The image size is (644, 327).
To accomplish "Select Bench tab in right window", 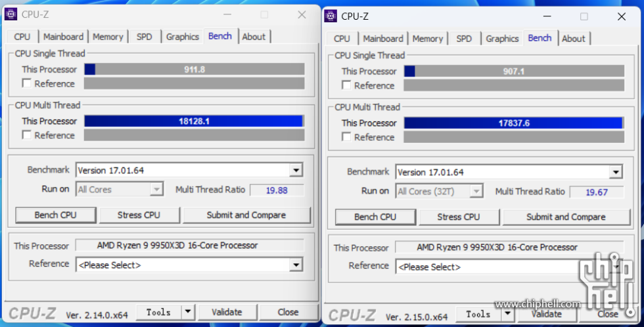I will pos(540,37).
